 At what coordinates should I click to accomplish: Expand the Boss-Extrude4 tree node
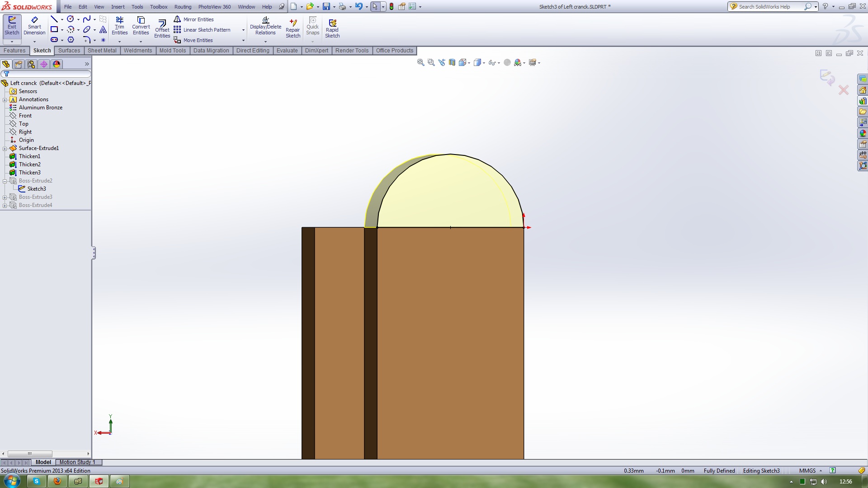pos(5,205)
